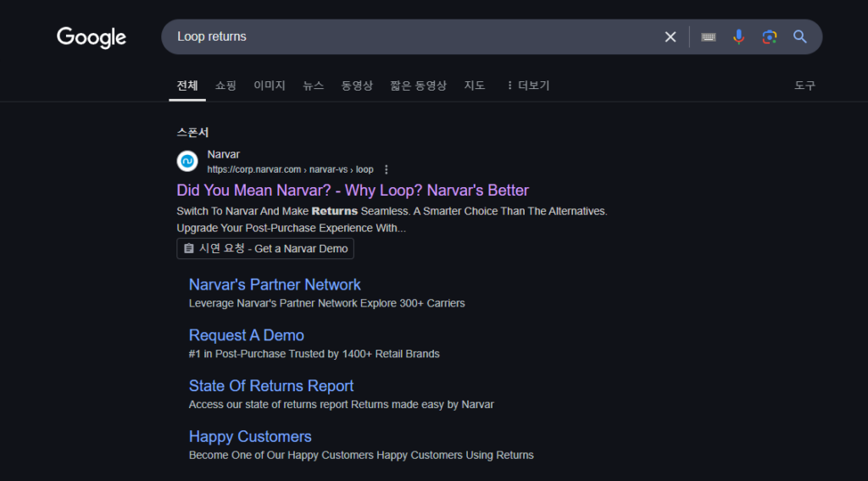
Task: Click 'Become One of Our Happy Customers' text
Action: (361, 455)
